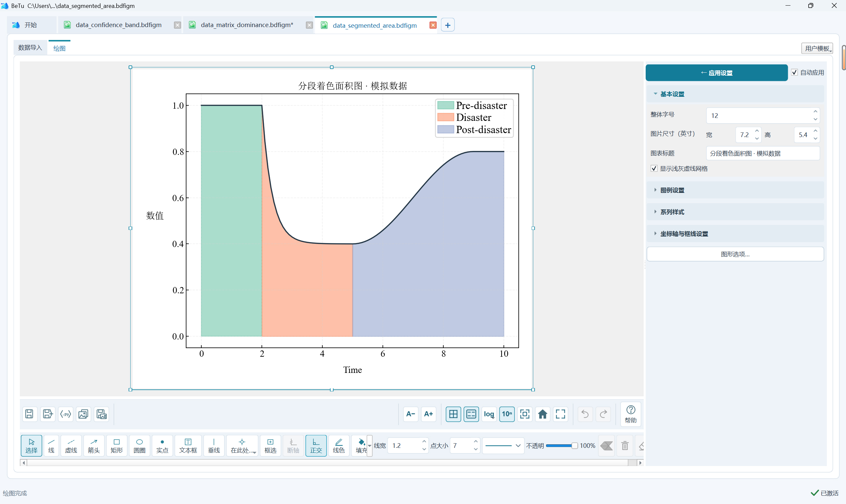
Task: Click the undo arrow
Action: pyautogui.click(x=585, y=414)
